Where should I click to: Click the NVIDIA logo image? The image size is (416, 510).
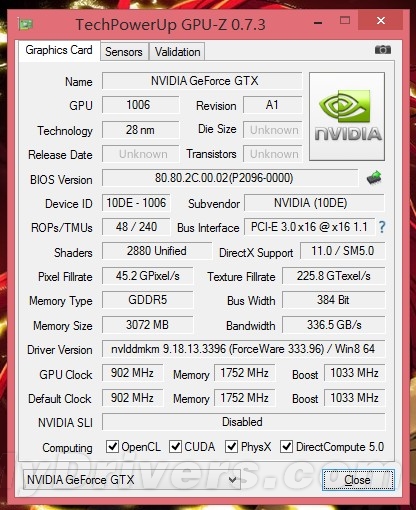[347, 116]
